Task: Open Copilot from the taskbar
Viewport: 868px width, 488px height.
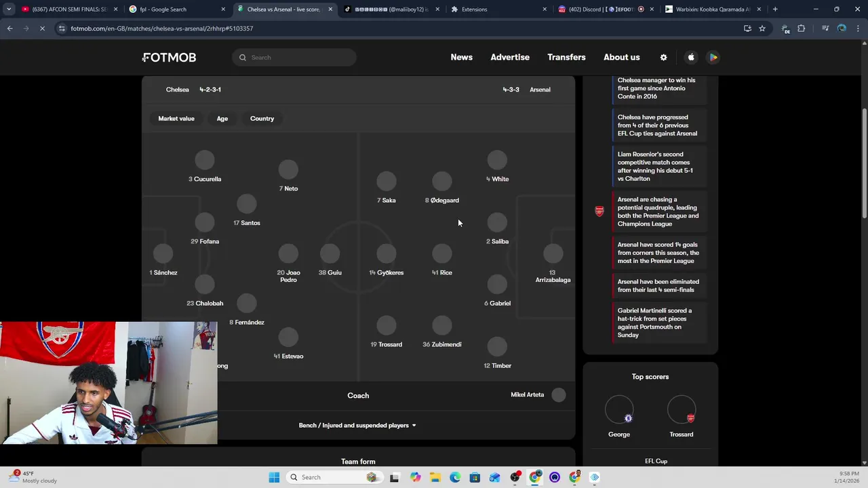Action: pyautogui.click(x=415, y=477)
